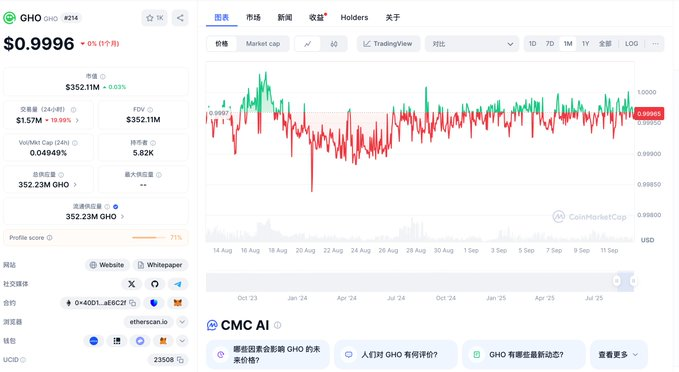This screenshot has height=372, width=679.
Task: Open the GHO Whitepaper link
Action: (x=160, y=265)
